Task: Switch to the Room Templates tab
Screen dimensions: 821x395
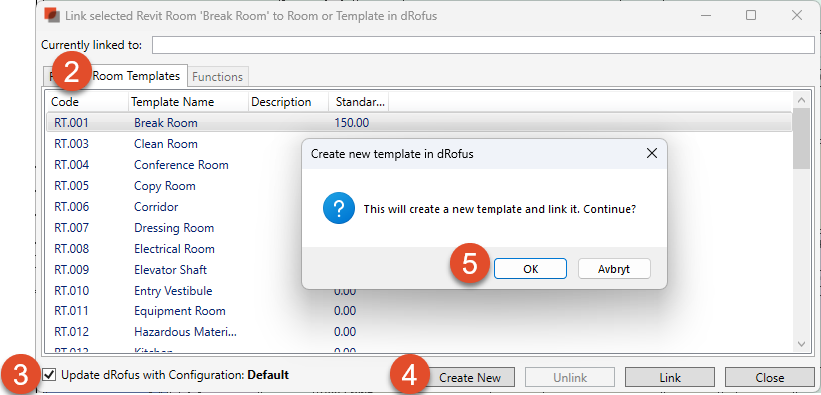Action: 136,76
